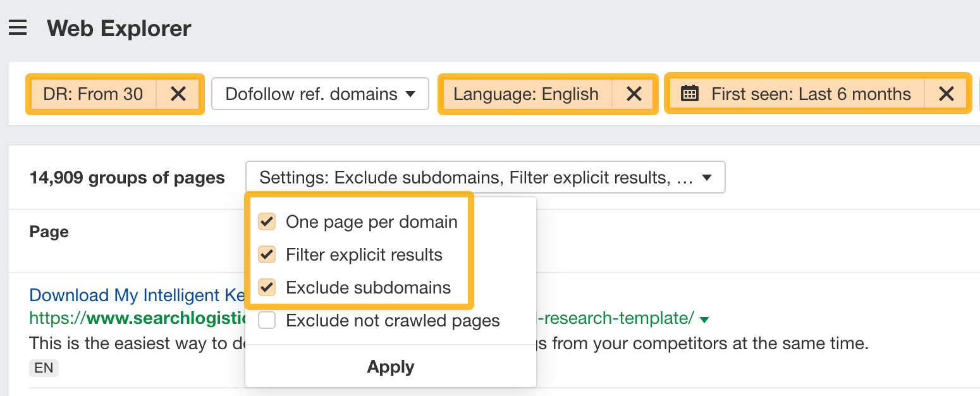Image resolution: width=980 pixels, height=396 pixels.
Task: Open the Dofollow ref. domains dropdown
Action: coord(319,93)
